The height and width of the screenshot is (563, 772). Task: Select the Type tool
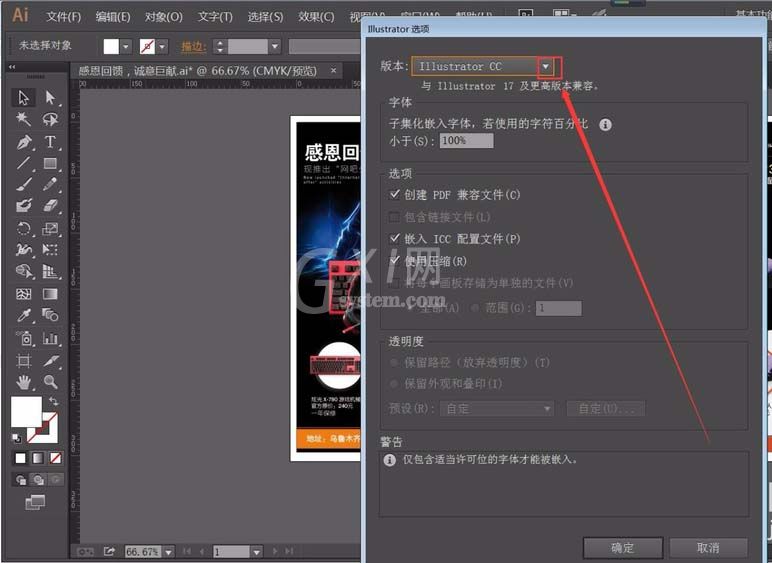(50, 142)
